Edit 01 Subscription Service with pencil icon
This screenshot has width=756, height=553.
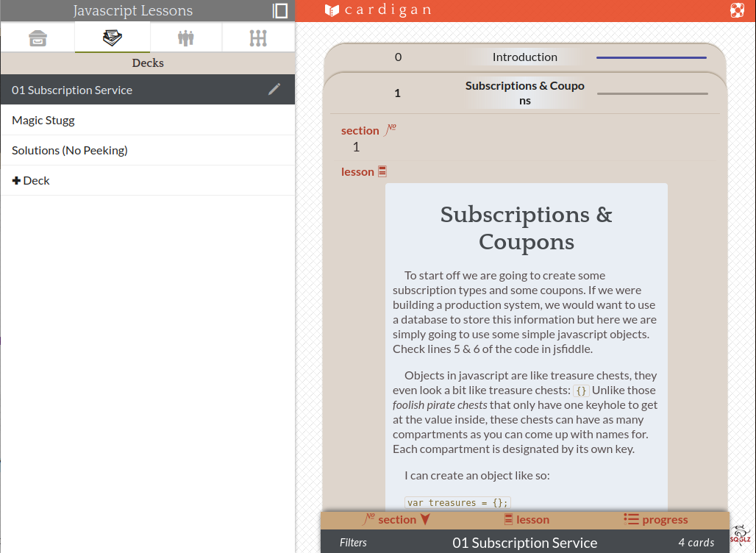(274, 90)
